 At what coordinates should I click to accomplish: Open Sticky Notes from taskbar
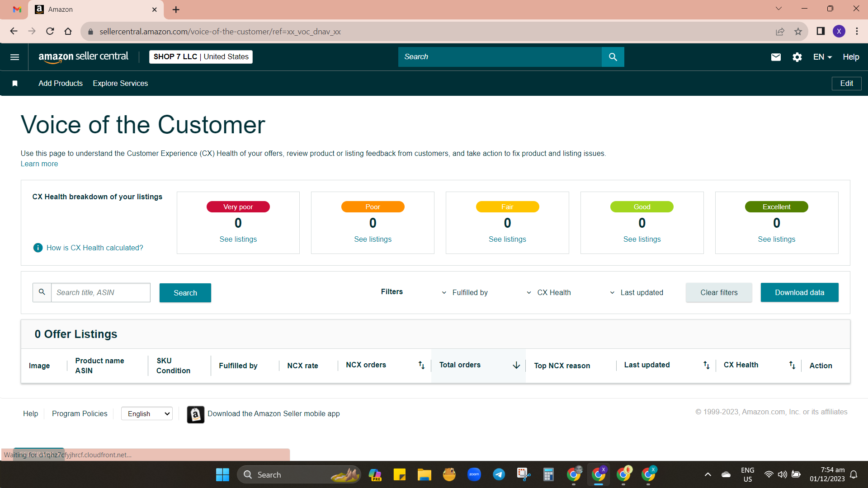click(x=399, y=474)
